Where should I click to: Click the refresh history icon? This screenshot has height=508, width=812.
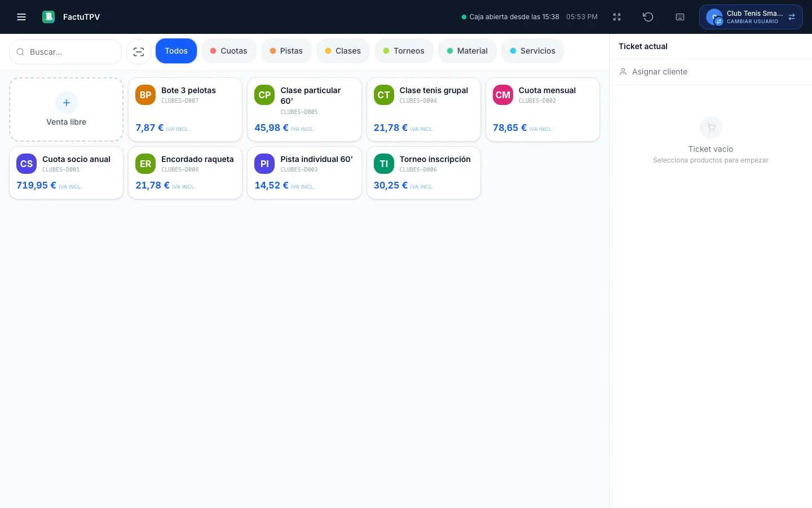click(648, 17)
